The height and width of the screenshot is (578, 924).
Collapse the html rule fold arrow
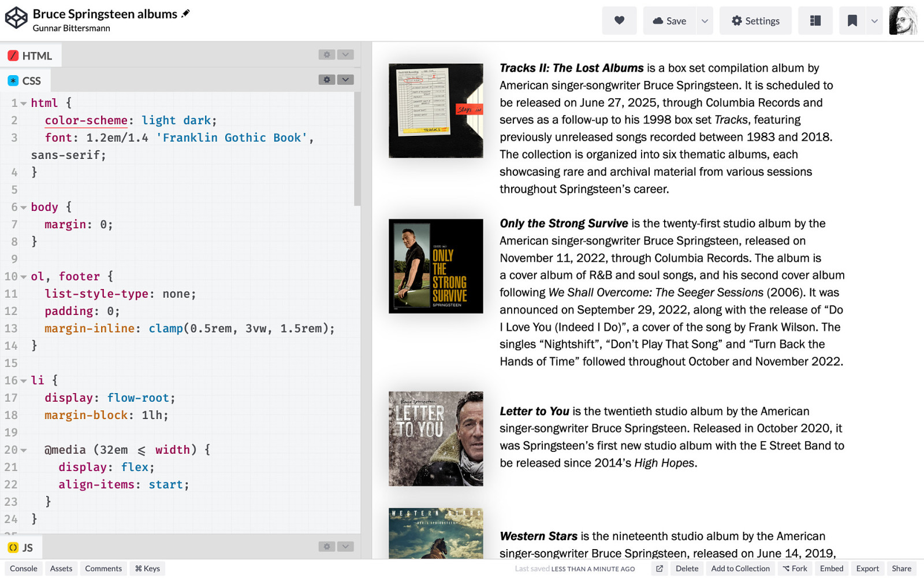[x=24, y=103]
